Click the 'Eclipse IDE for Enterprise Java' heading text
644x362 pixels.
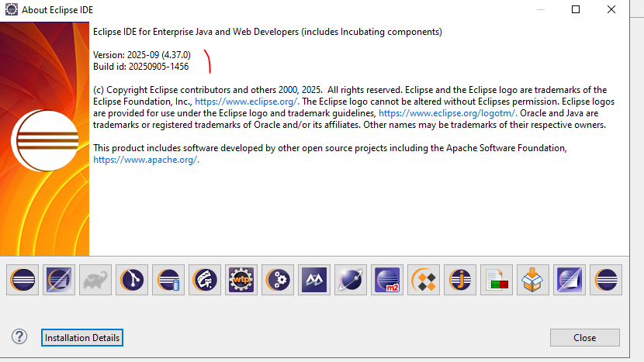click(x=268, y=32)
